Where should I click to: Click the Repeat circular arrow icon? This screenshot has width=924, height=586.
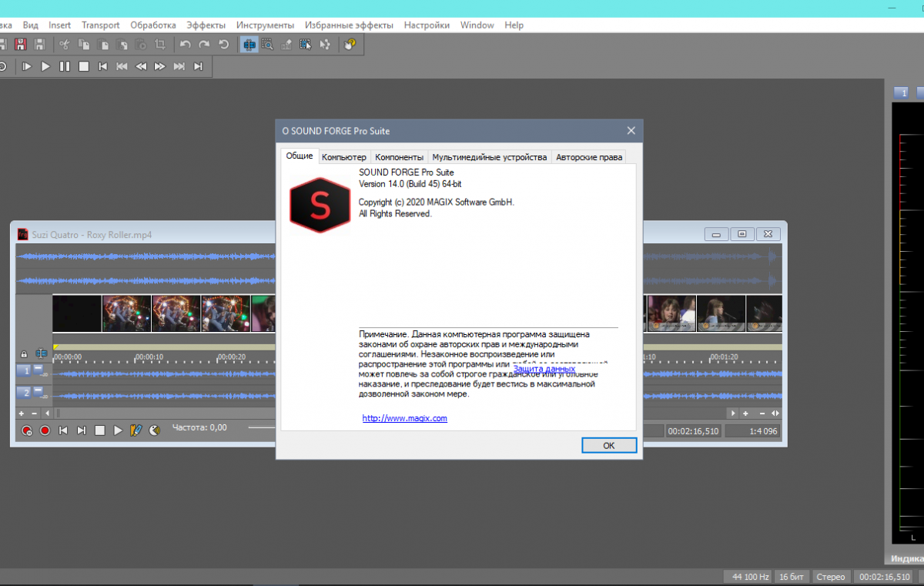(x=223, y=45)
